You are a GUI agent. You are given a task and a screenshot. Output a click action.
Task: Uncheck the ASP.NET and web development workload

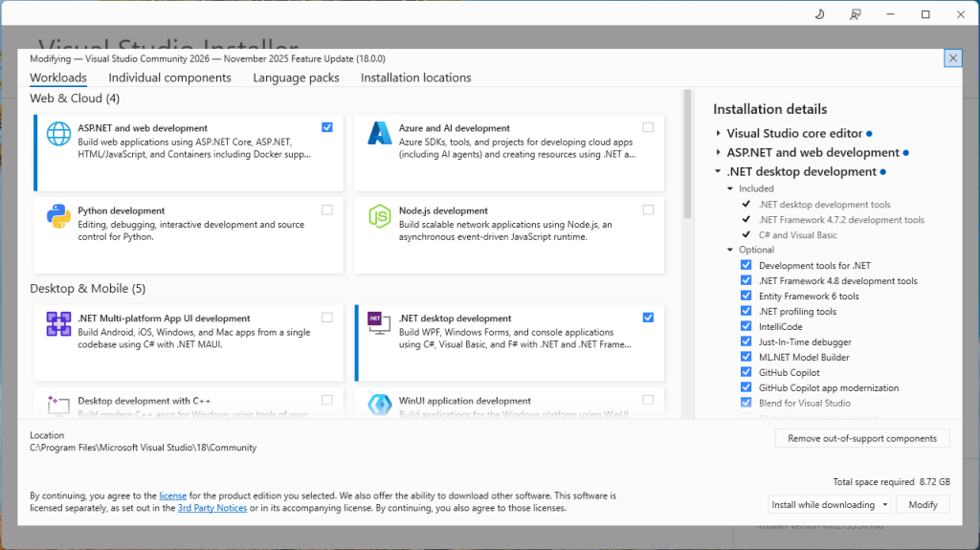pyautogui.click(x=327, y=127)
